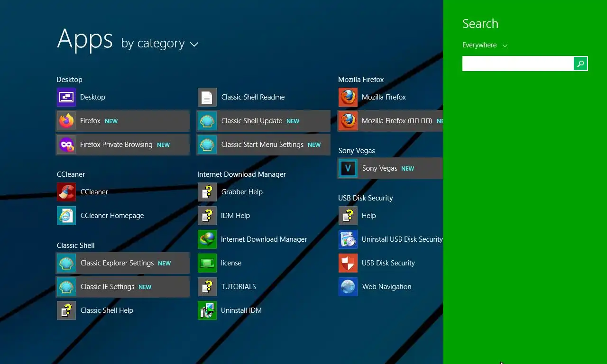The width and height of the screenshot is (607, 364).
Task: Launch the Classic Shell Update icon
Action: (x=207, y=121)
